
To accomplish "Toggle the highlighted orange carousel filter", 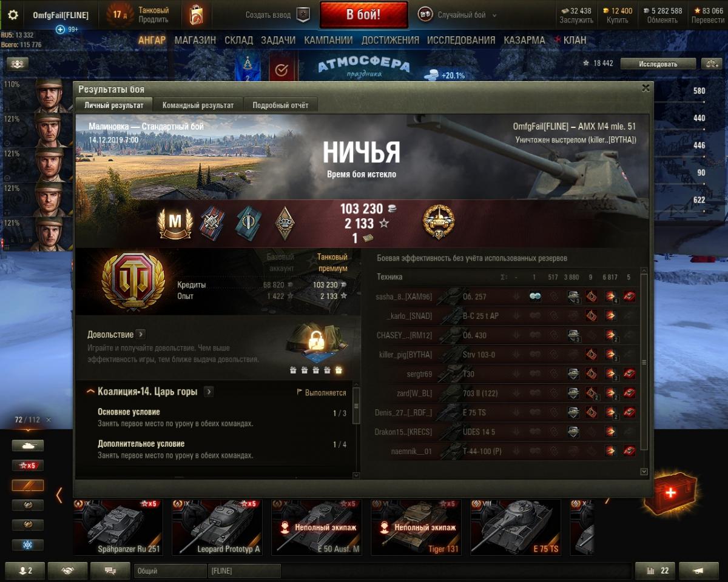I will tap(28, 486).
